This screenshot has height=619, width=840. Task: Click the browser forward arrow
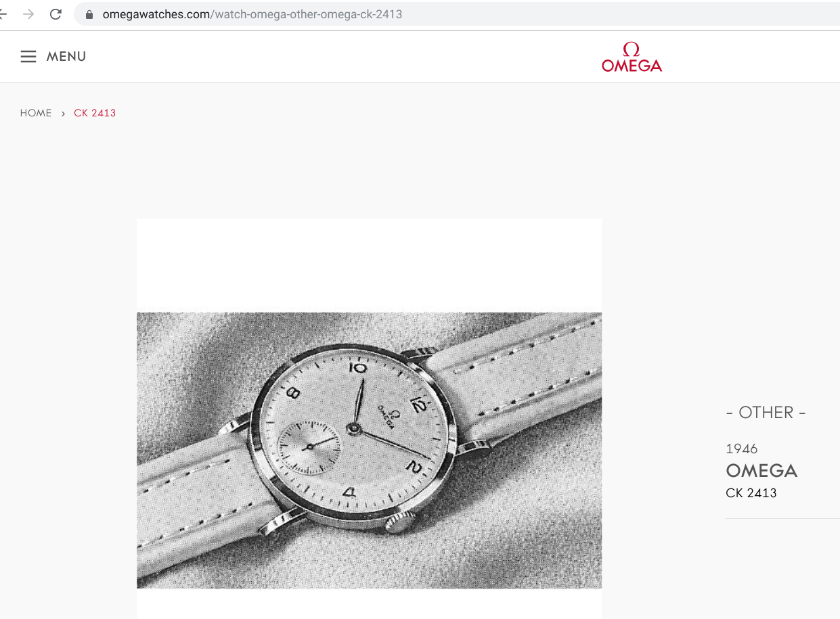(28, 14)
